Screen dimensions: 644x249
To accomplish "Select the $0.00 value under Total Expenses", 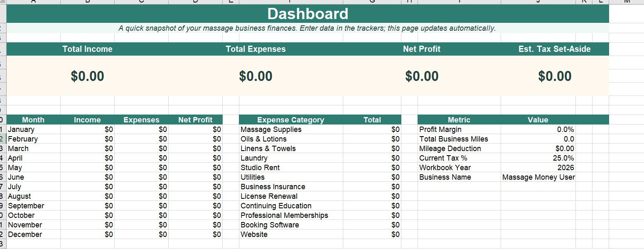I will (x=256, y=76).
